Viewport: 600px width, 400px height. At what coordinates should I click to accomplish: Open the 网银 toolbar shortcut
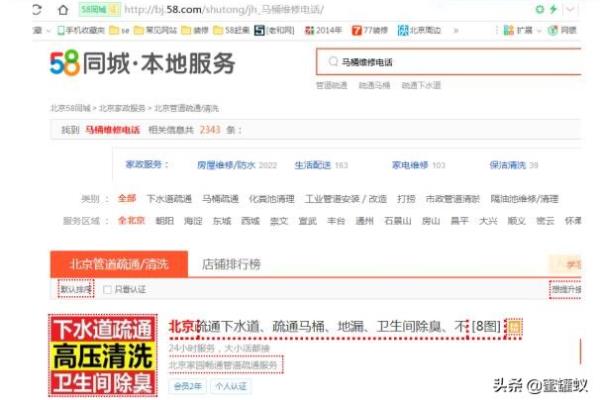tap(562, 30)
